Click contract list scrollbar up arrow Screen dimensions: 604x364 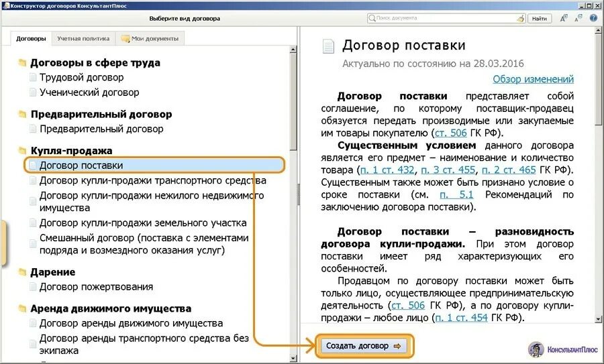[293, 50]
